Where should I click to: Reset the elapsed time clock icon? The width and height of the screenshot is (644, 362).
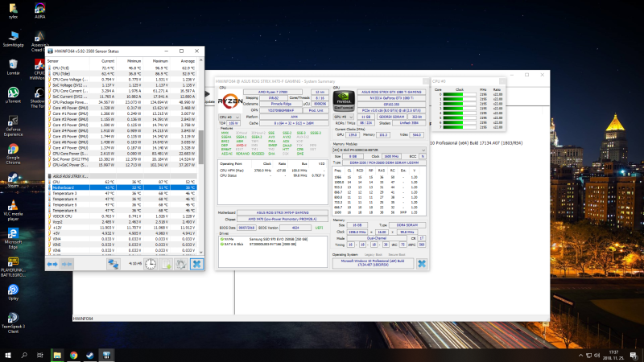point(151,263)
